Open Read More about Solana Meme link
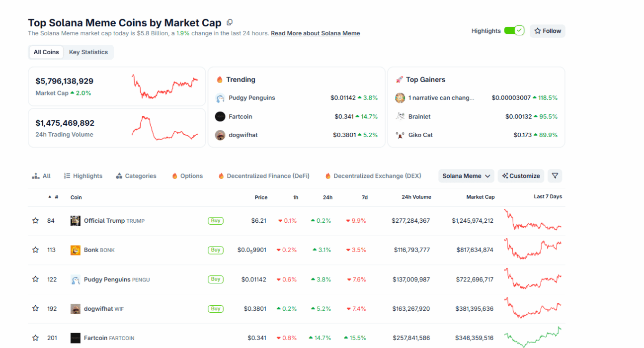This screenshot has height=348, width=644. [315, 33]
